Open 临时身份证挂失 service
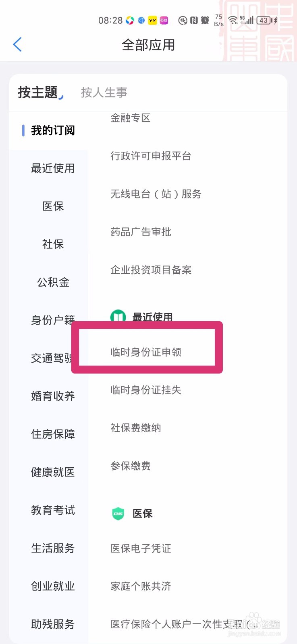The image size is (297, 644). click(x=146, y=390)
